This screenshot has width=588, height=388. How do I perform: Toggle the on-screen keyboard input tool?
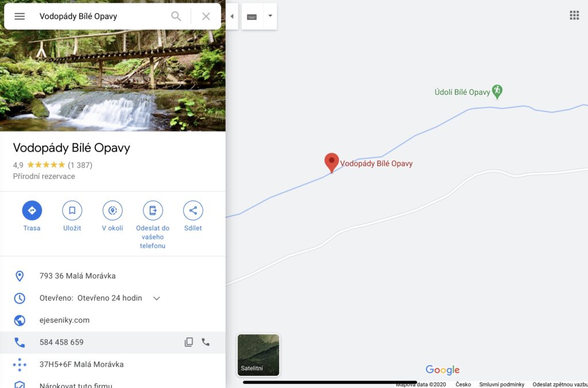pos(252,17)
